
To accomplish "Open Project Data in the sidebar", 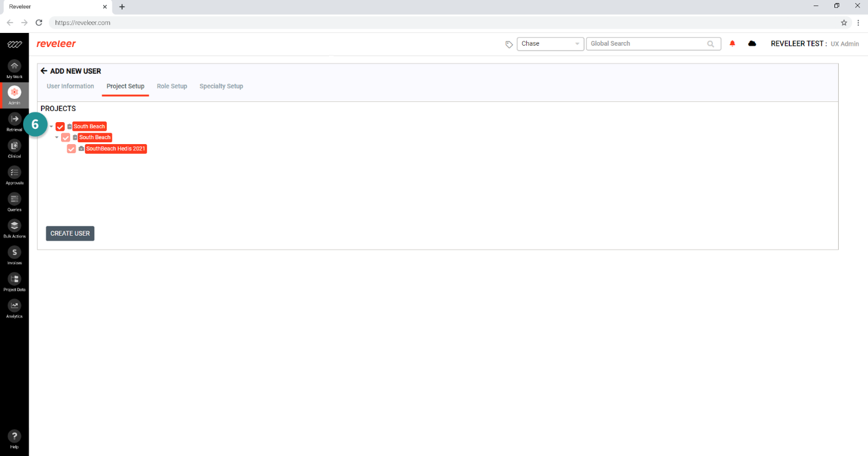I will (x=14, y=282).
